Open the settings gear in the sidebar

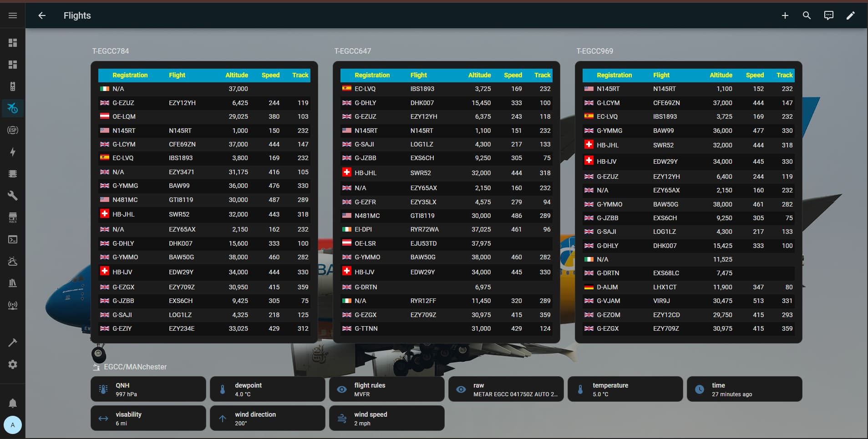(x=13, y=364)
